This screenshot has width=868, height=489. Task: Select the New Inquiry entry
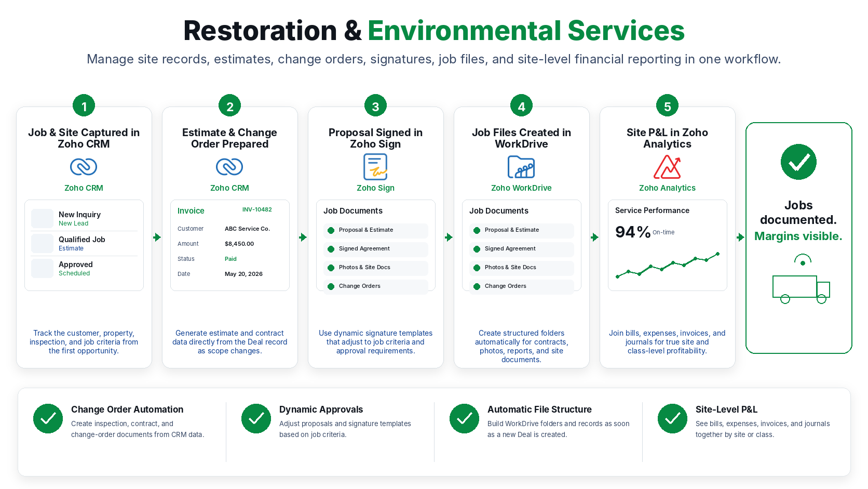84,218
